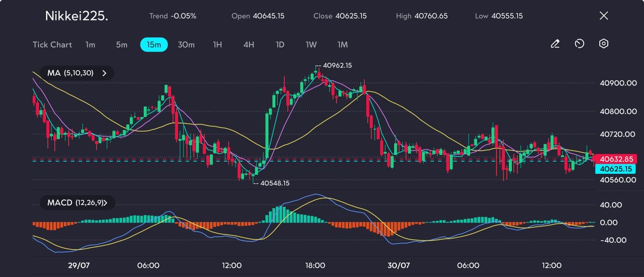Screen dimensions: 644x277
Task: Select the 1m timeframe
Action: tap(90, 45)
